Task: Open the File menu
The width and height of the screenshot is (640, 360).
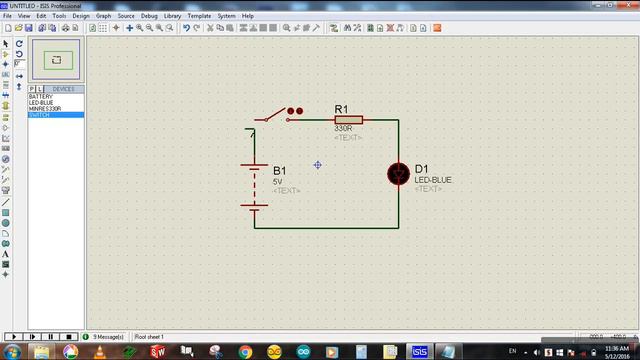Action: coord(7,16)
